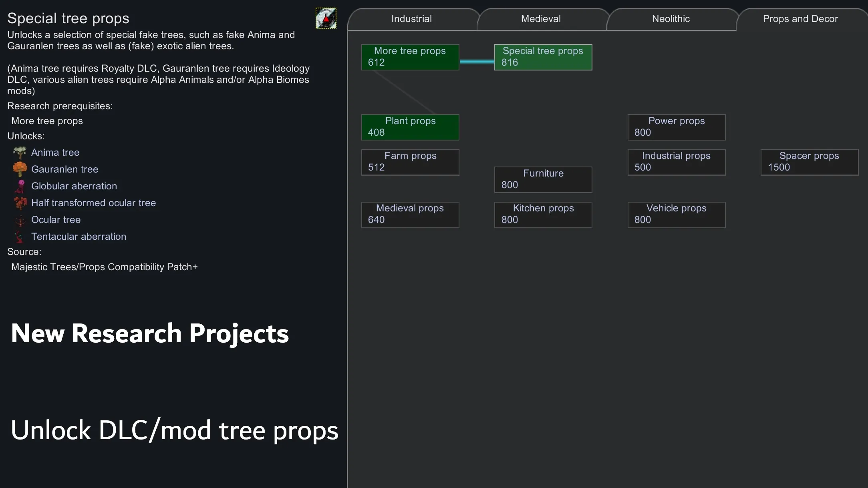Click the Globular aberration icon
Image resolution: width=868 pixels, height=488 pixels.
click(x=20, y=186)
